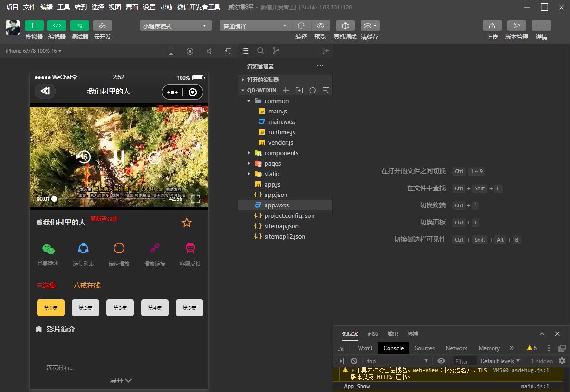
Task: Toggle console live expression eye icon
Action: pos(441,361)
